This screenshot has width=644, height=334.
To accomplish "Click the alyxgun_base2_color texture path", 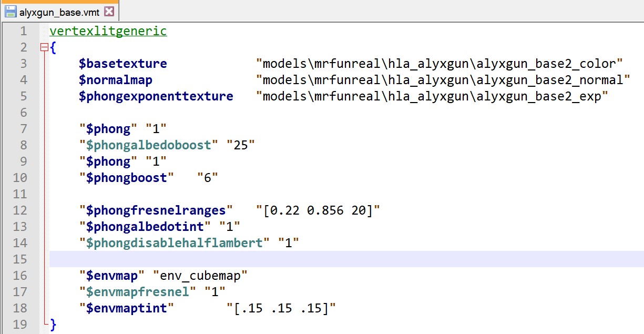I will pos(439,64).
